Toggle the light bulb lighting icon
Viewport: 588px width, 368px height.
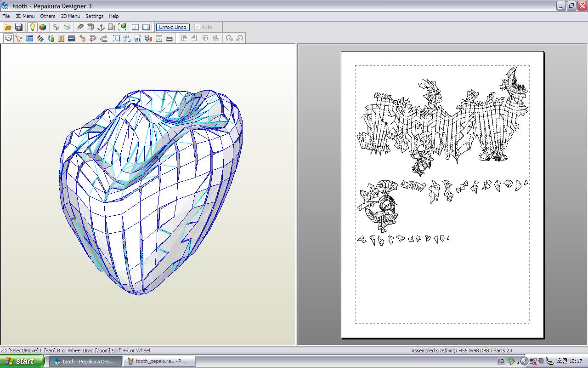[32, 27]
